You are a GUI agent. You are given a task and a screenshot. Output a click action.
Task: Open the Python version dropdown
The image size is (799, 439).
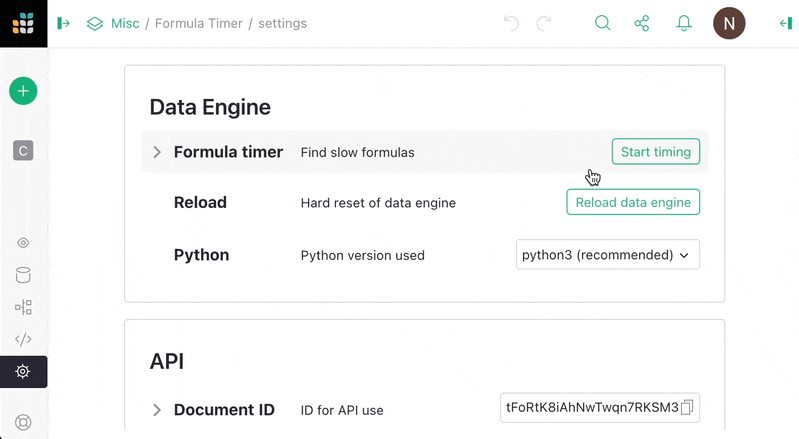click(607, 255)
